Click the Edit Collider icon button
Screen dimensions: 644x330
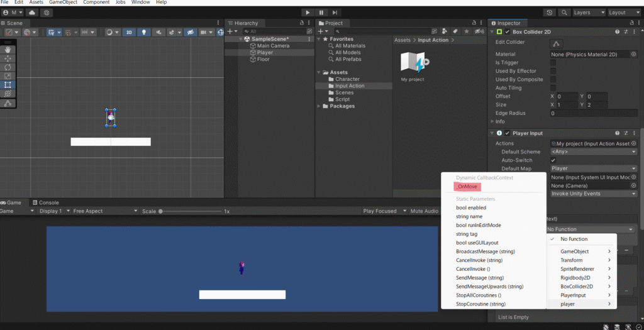tap(556, 43)
